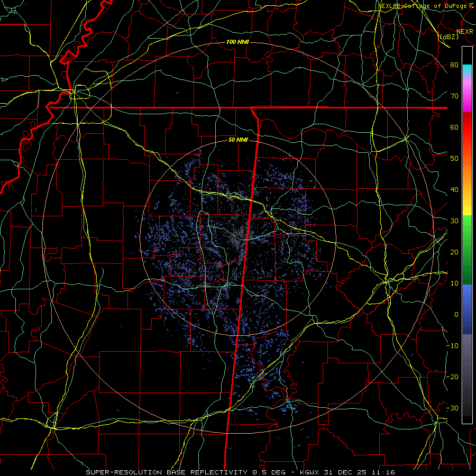This screenshot has height=476, width=476.
Task: Click the green segment of the color bar
Action: (467, 250)
